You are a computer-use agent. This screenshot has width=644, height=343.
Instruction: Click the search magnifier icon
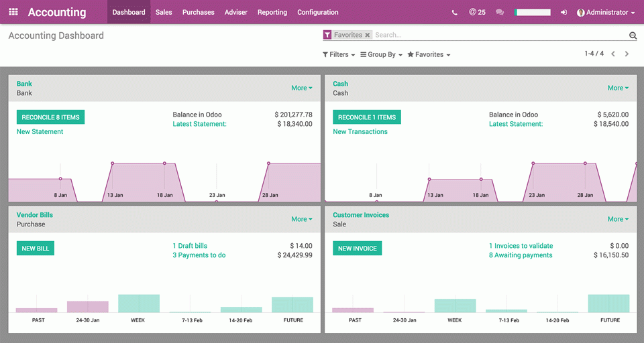[633, 36]
